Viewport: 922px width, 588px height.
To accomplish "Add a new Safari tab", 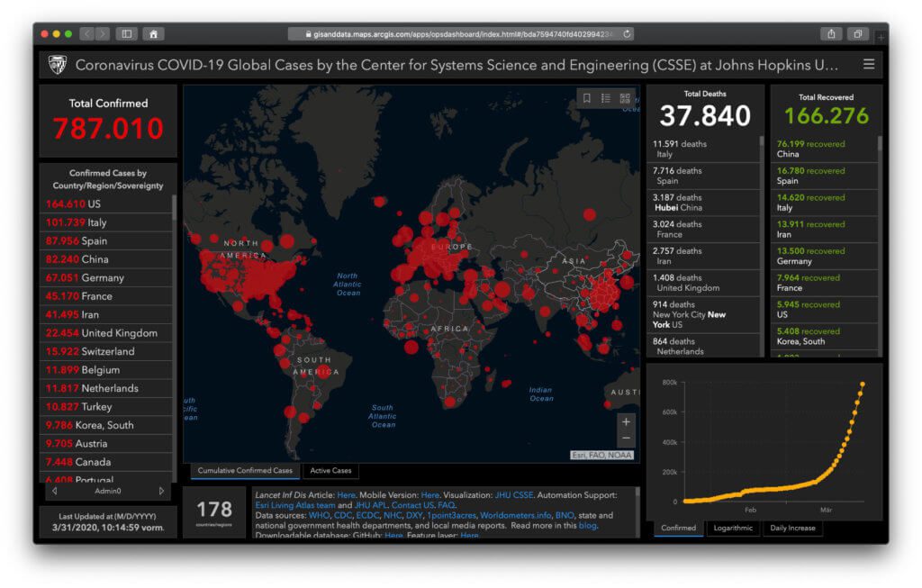I will tap(881, 37).
